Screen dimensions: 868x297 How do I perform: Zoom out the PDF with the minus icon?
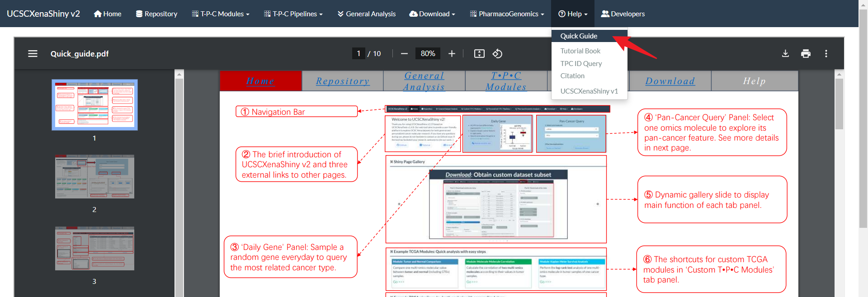coord(404,54)
